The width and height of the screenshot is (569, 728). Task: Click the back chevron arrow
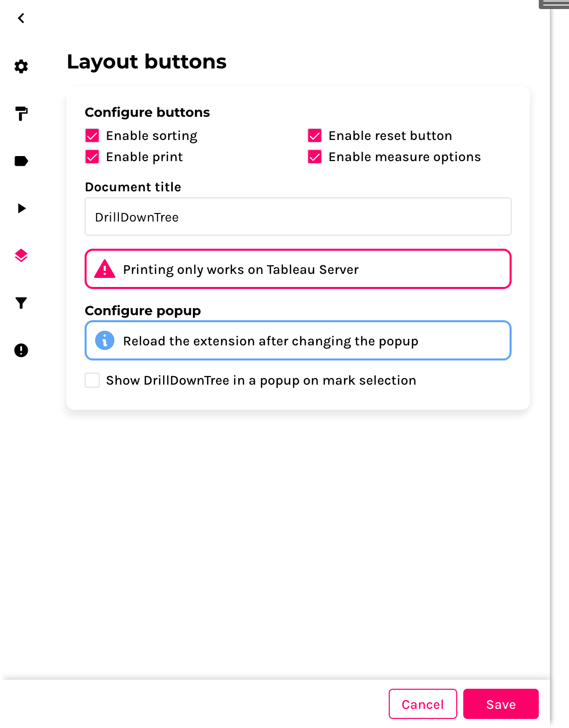(x=21, y=19)
